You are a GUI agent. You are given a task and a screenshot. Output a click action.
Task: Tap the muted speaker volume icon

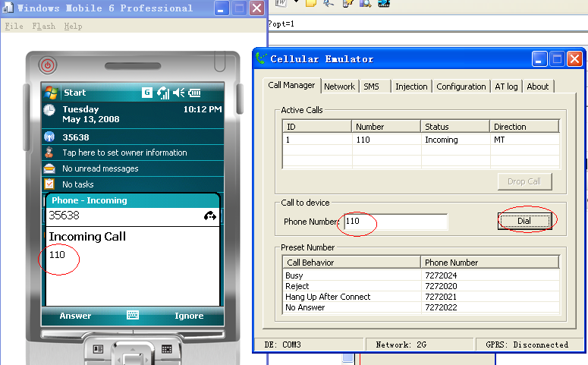pos(179,93)
